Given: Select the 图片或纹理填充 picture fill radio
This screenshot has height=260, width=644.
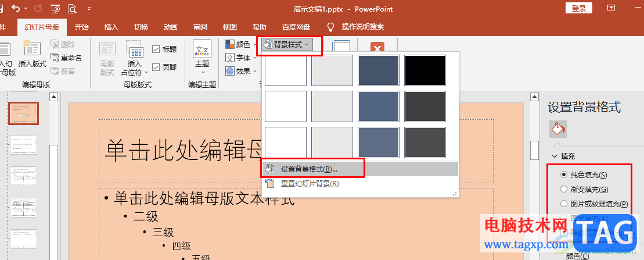Looking at the screenshot, I should (563, 203).
